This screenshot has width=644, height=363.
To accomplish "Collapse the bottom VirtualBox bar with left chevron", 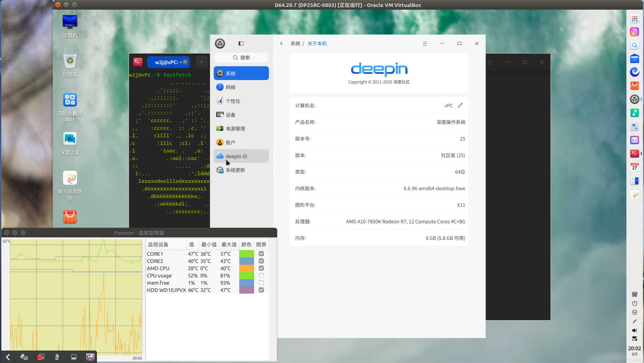I will click(x=8, y=357).
